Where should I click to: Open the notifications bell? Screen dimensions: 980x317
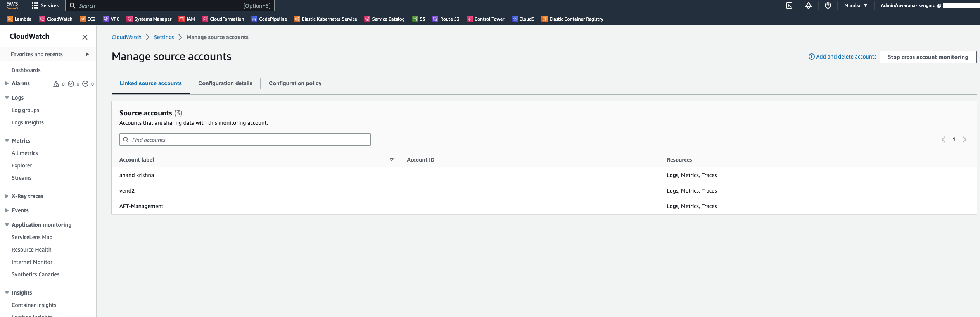pyautogui.click(x=809, y=5)
